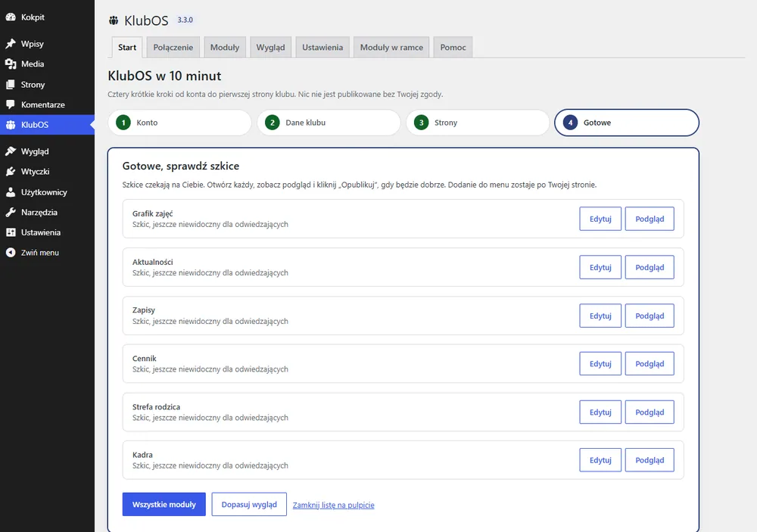This screenshot has height=532, width=757.
Task: Click the Wygląd paintbrush icon in sidebar
Action: [x=11, y=151]
